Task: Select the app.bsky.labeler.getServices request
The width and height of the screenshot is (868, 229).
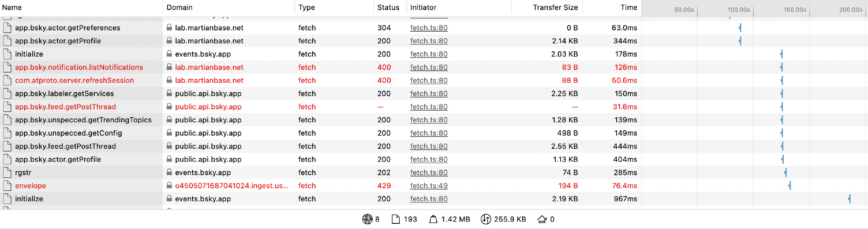Action: 64,94
